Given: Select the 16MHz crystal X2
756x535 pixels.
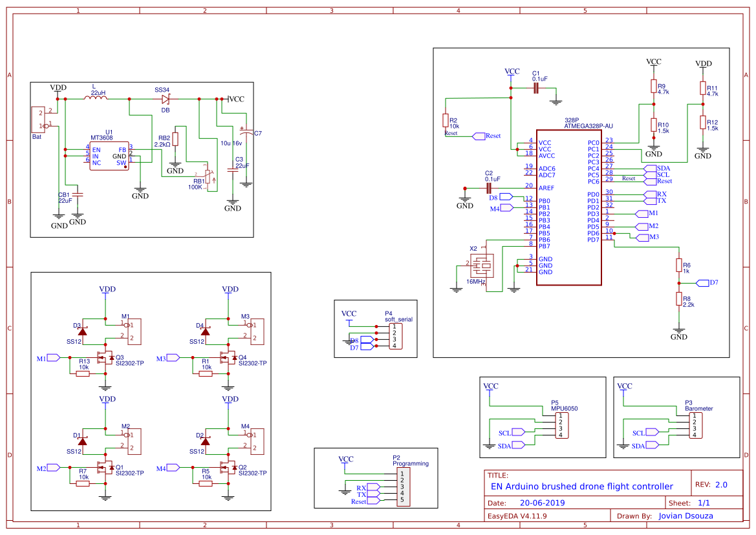Looking at the screenshot, I should (482, 265).
